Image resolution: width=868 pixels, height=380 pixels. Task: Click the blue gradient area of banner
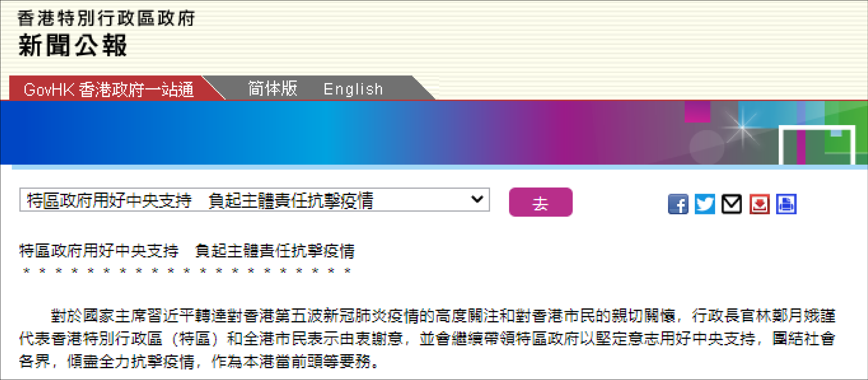click(x=168, y=133)
